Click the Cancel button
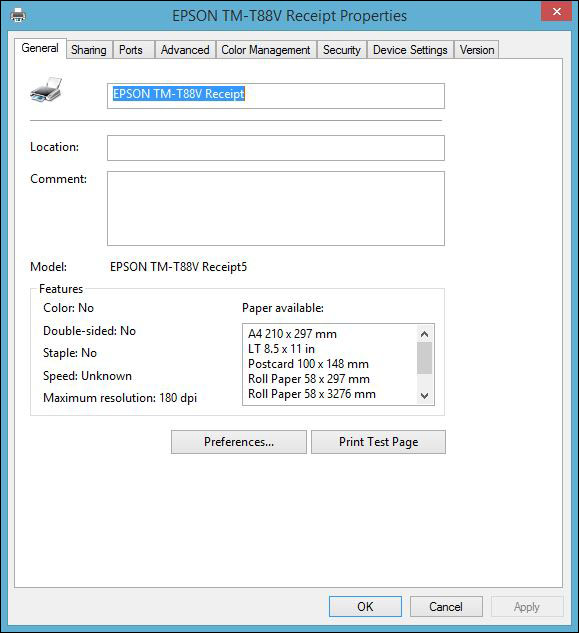This screenshot has height=633, width=579. [446, 606]
